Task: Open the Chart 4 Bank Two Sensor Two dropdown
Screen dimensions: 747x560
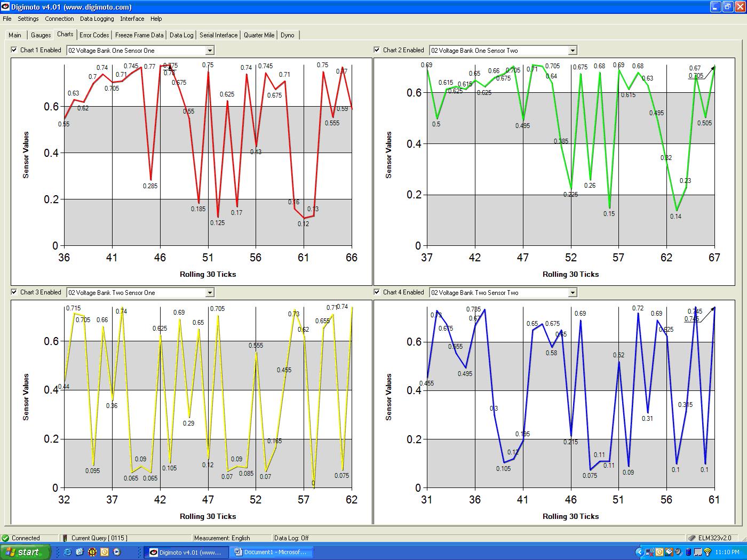Action: click(x=573, y=293)
